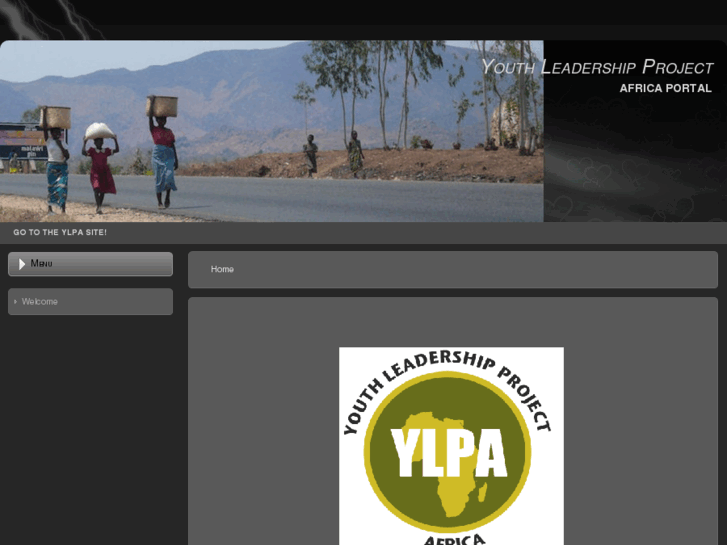
Task: Click the Menu header arrow icon
Action: point(22,264)
